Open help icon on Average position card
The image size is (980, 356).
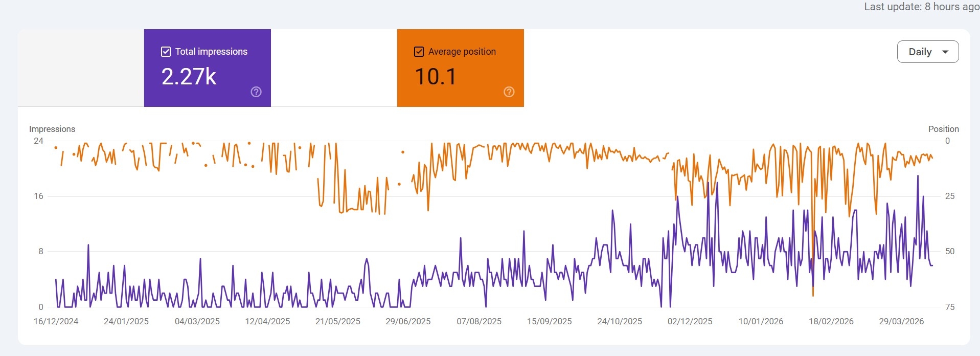(x=509, y=92)
